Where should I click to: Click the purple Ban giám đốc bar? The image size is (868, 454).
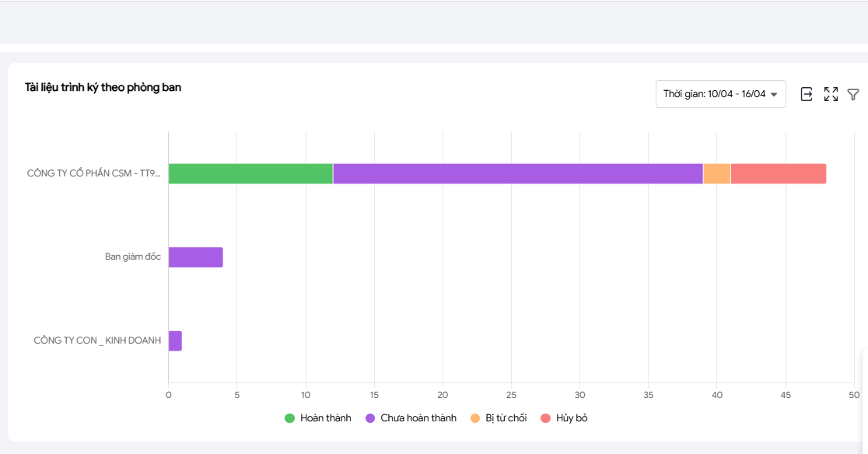pos(195,257)
